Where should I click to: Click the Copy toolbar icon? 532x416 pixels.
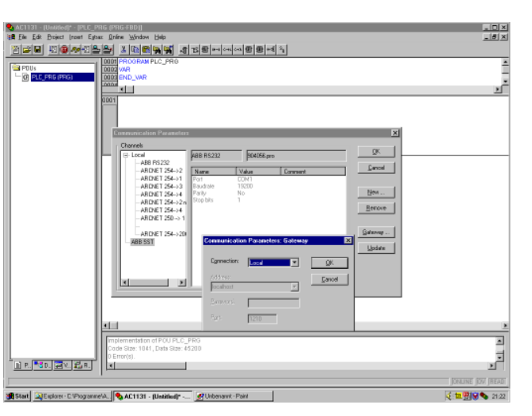pyautogui.click(x=135, y=49)
